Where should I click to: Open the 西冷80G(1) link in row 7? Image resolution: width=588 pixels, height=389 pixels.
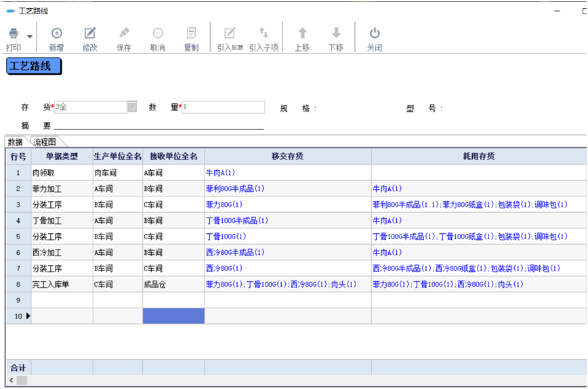(224, 268)
